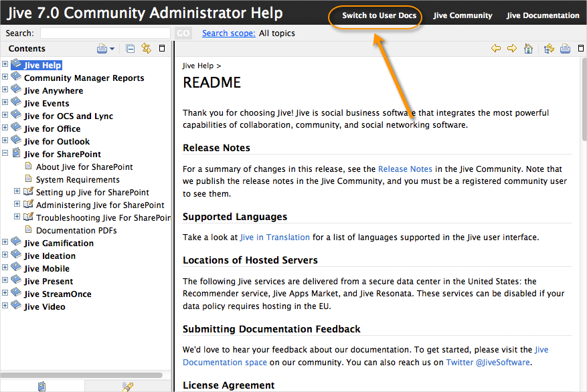587x392 pixels.
Task: Expand the Jive Anywhere node
Action: 5,90
